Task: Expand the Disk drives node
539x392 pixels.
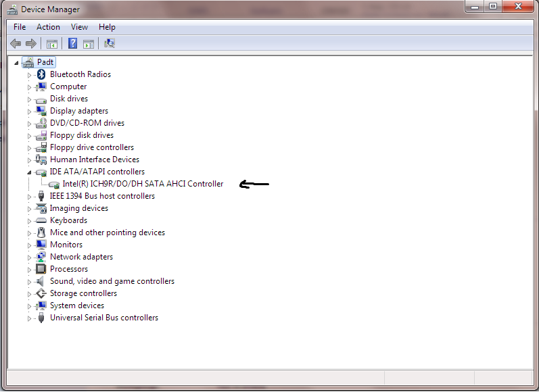Action: 29,99
